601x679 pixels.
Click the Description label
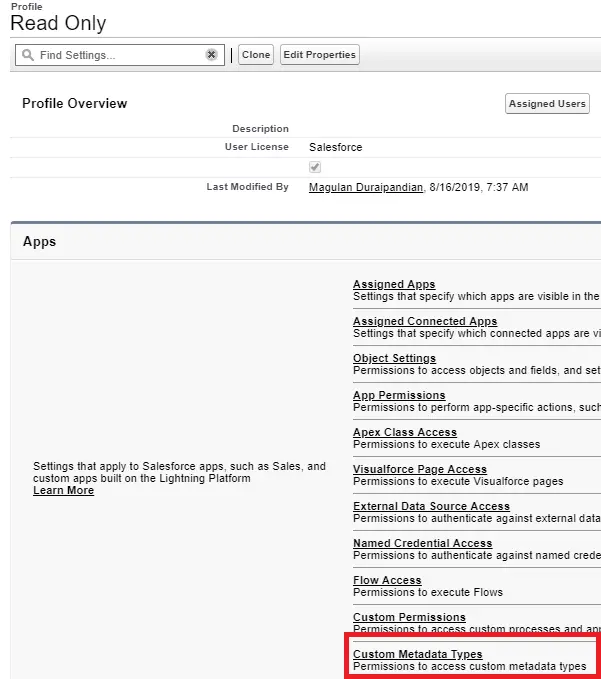[260, 129]
